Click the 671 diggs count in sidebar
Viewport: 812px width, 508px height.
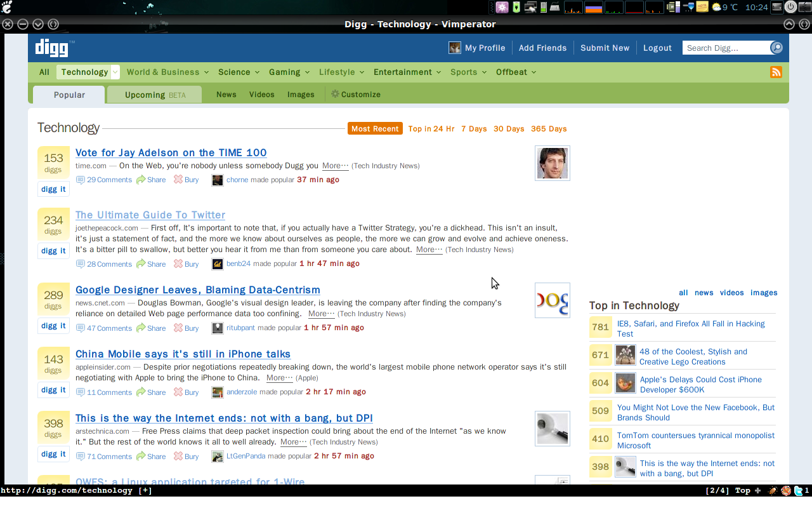601,356
